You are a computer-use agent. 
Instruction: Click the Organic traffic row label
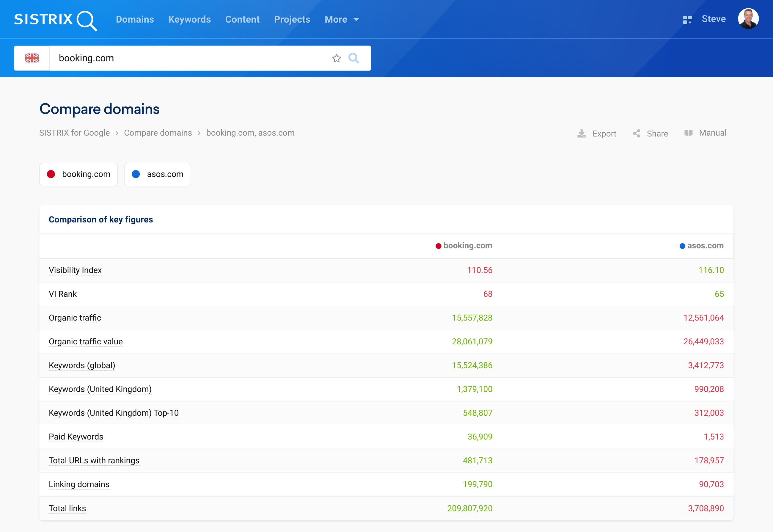point(75,318)
